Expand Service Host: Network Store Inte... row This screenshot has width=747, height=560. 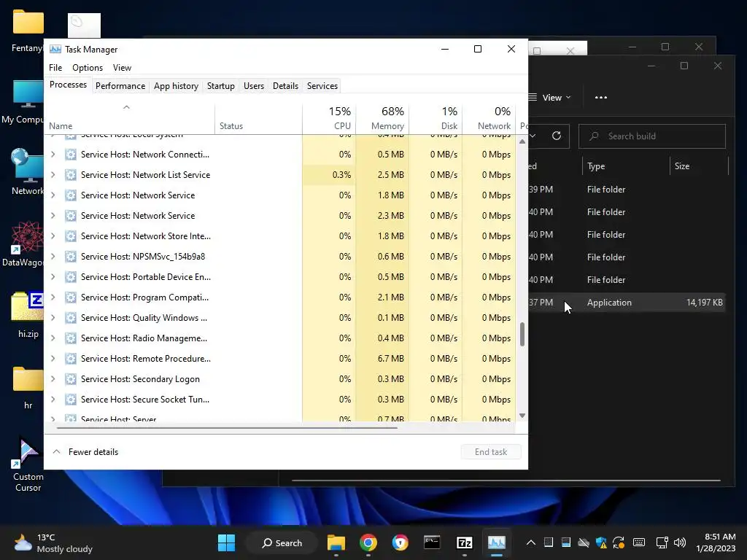click(53, 236)
